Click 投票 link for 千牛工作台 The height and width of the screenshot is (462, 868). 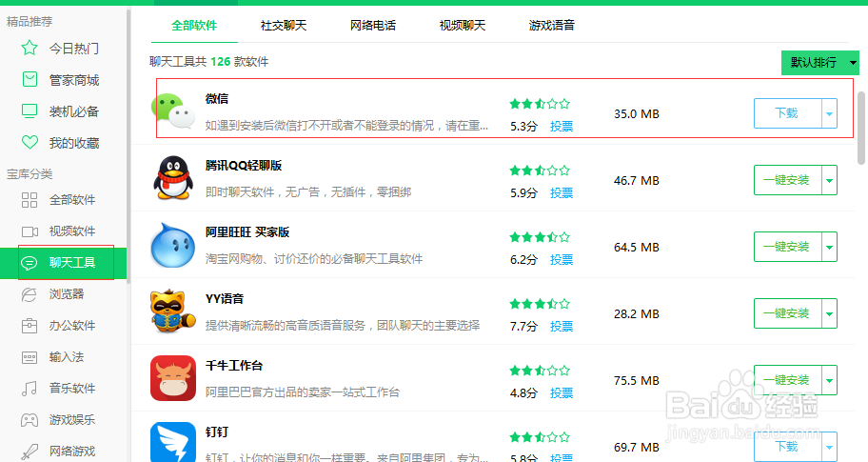562,392
